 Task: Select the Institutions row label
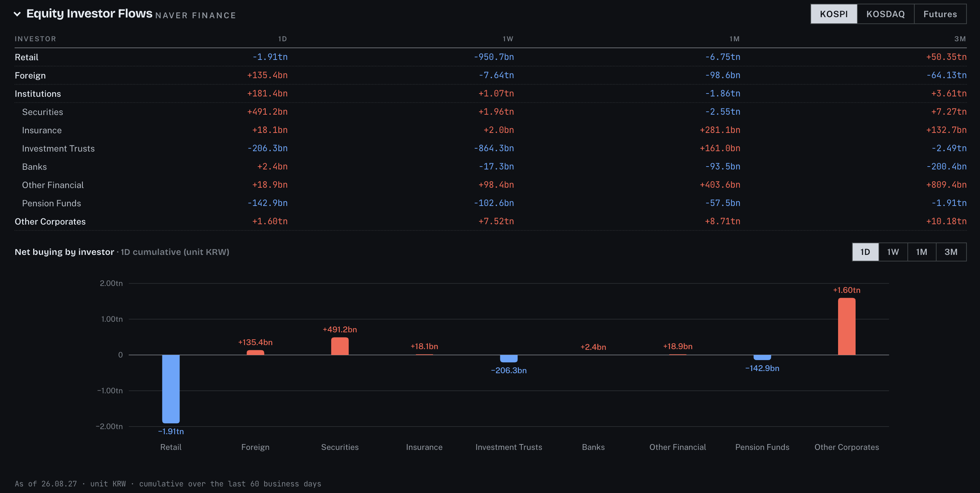38,93
